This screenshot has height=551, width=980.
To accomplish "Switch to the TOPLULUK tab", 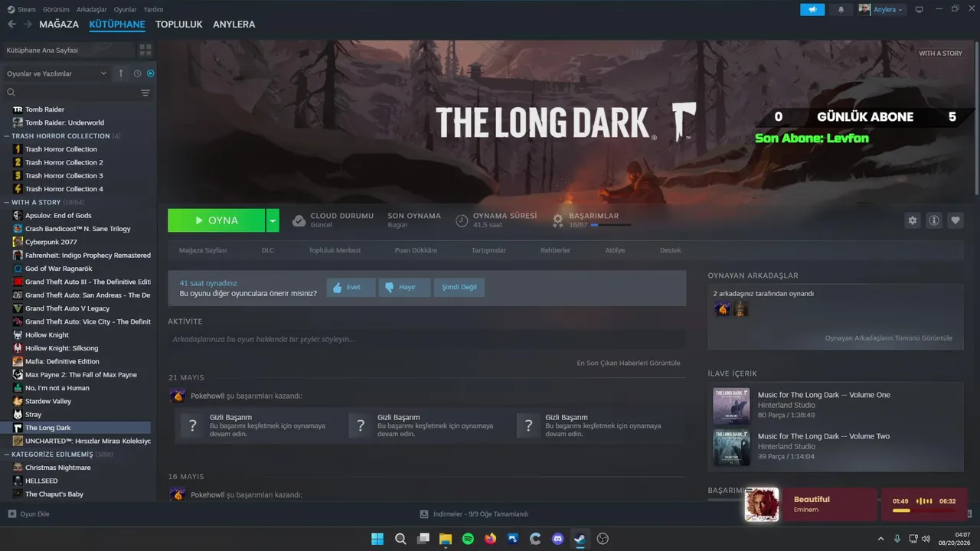I will pyautogui.click(x=179, y=24).
